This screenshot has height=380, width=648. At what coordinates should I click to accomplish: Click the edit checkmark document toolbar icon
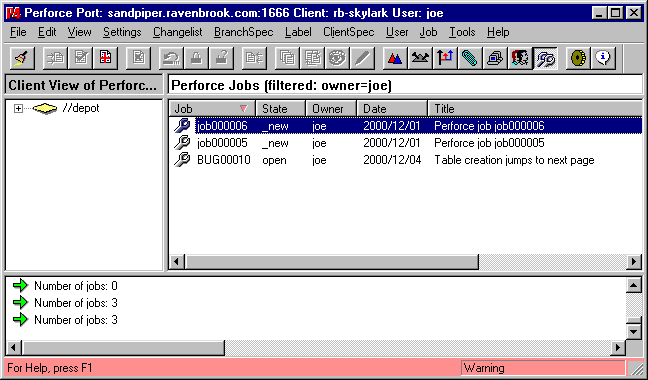(x=80, y=58)
